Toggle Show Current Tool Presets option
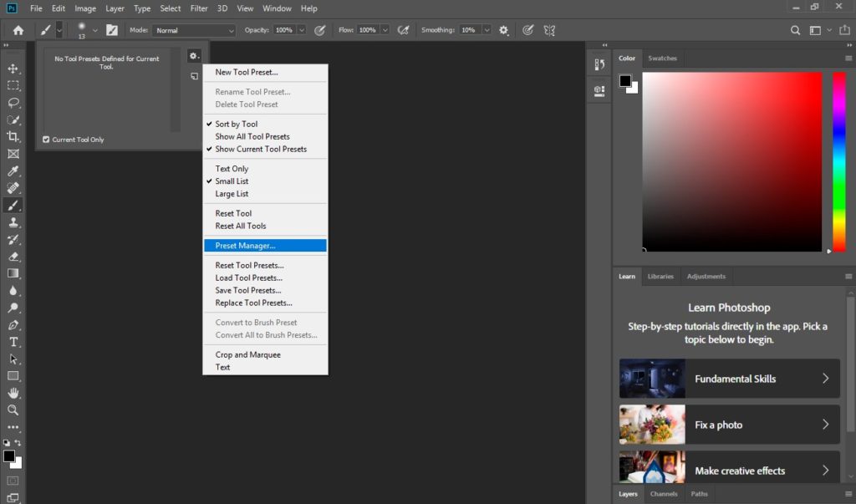Image resolution: width=856 pixels, height=504 pixels. click(x=261, y=149)
